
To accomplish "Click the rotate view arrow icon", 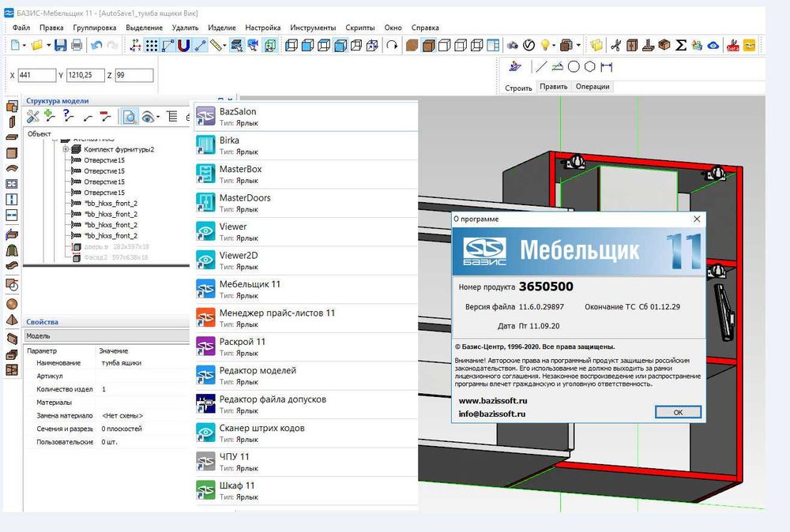I will tap(392, 45).
